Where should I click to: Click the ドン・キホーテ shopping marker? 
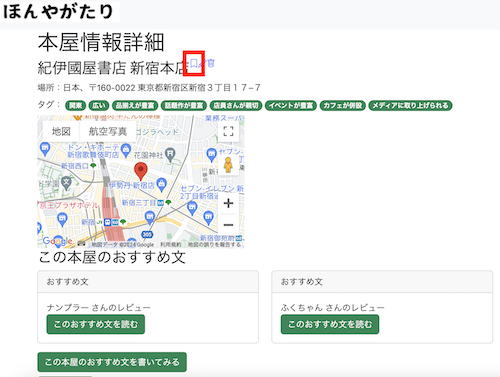126,149
